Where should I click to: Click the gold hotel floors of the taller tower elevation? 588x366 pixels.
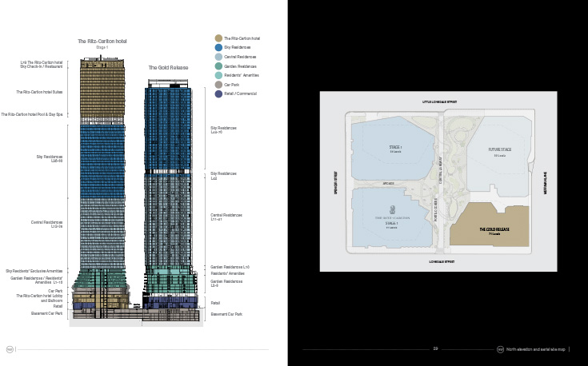coord(102,90)
